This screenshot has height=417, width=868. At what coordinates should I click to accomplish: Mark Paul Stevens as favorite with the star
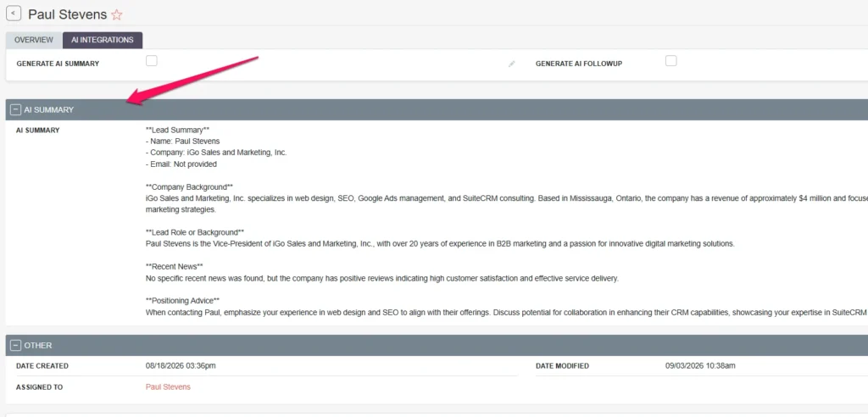pos(116,15)
